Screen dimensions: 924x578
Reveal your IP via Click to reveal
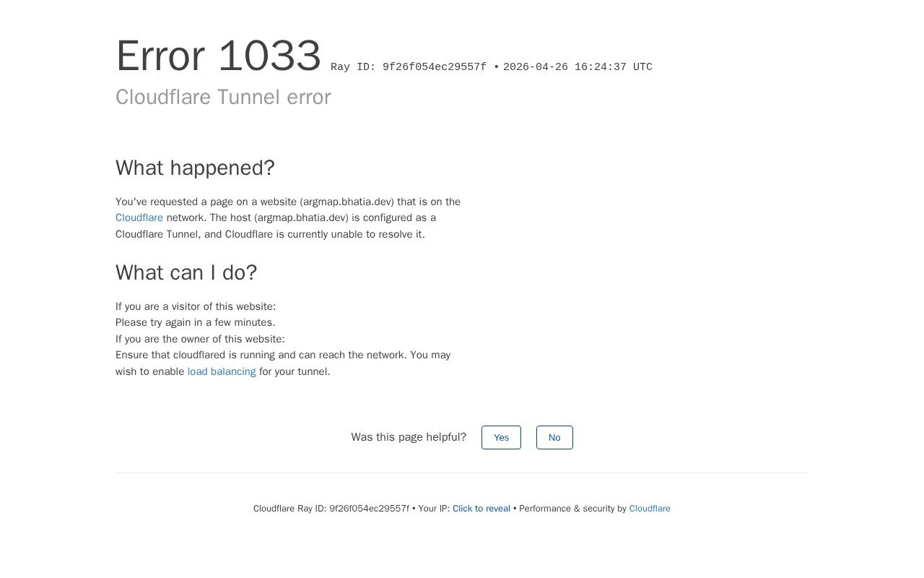point(481,509)
